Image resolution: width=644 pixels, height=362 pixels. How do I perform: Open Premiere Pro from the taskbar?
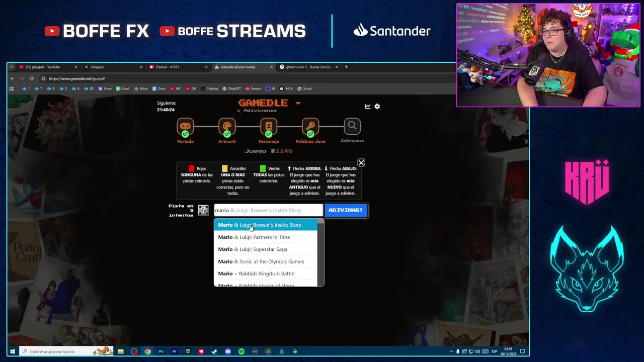pyautogui.click(x=175, y=351)
